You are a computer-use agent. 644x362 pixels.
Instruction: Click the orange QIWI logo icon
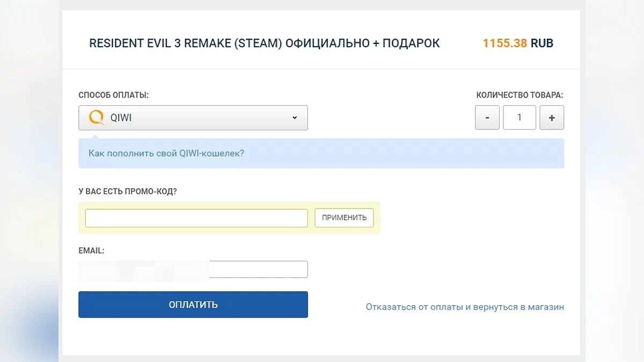point(97,117)
